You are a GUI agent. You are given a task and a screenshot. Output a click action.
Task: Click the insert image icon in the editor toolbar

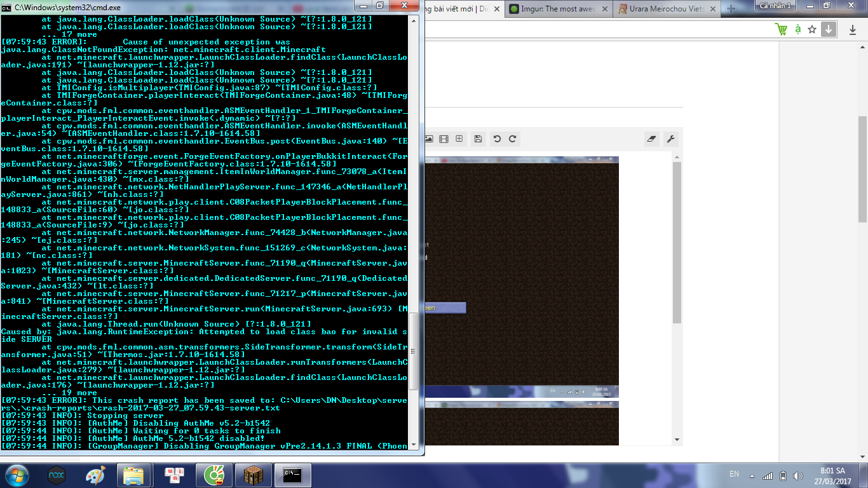(x=429, y=139)
